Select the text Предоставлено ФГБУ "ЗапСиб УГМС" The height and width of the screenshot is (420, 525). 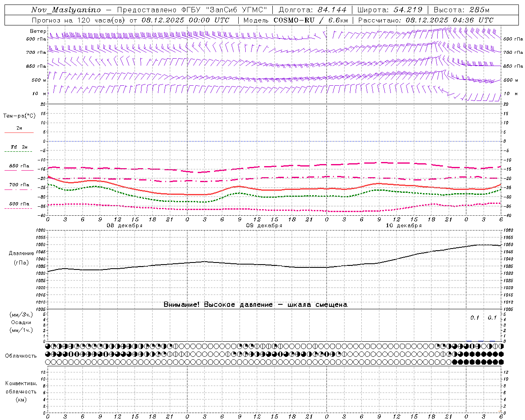192,10
